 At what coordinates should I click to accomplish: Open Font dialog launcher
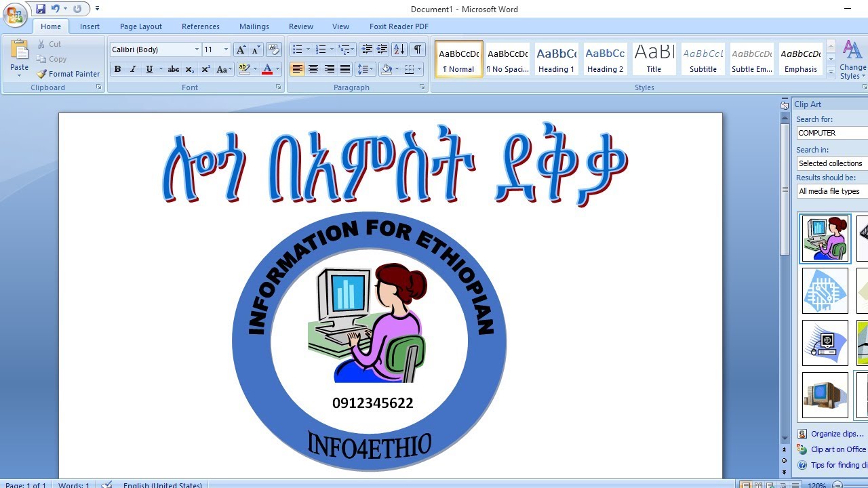(x=278, y=87)
